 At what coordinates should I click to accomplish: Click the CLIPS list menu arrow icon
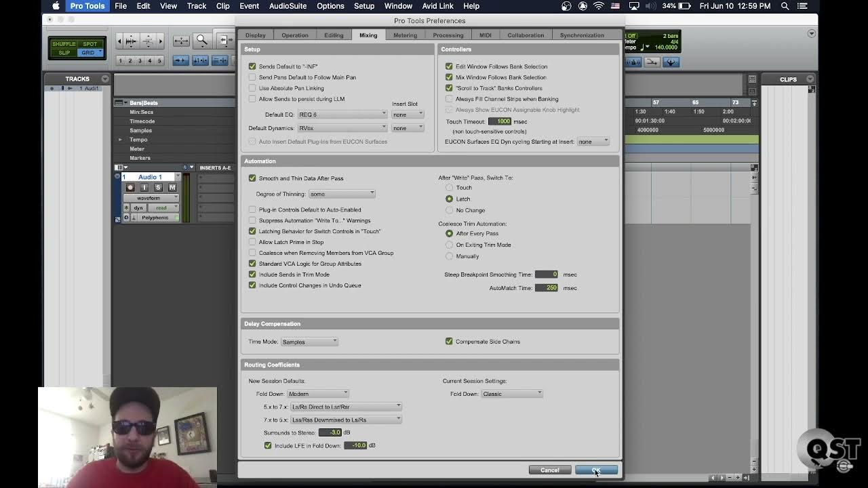[x=810, y=79]
